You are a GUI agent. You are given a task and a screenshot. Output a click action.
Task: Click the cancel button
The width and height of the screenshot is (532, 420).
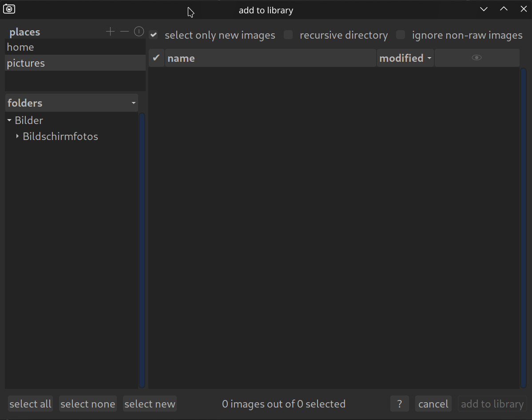pyautogui.click(x=433, y=404)
